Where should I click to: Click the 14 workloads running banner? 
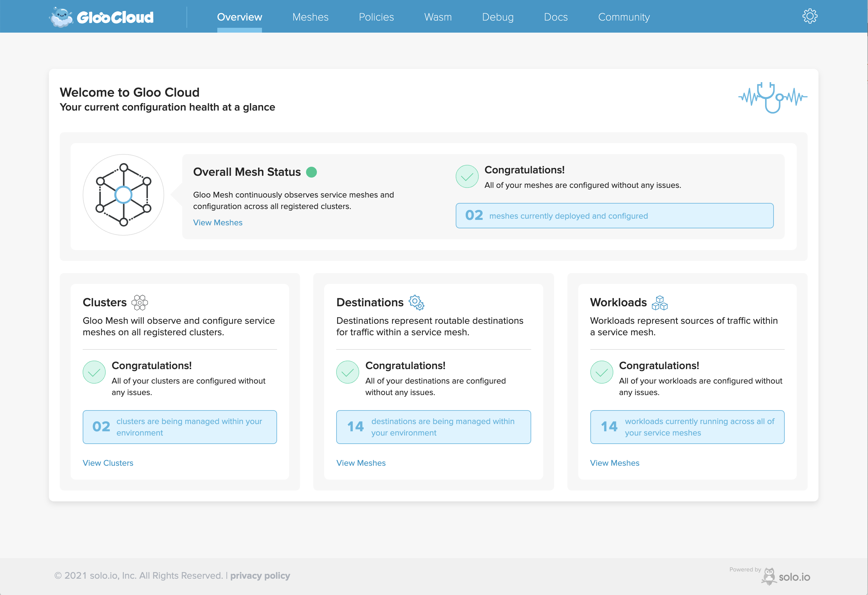click(x=687, y=427)
